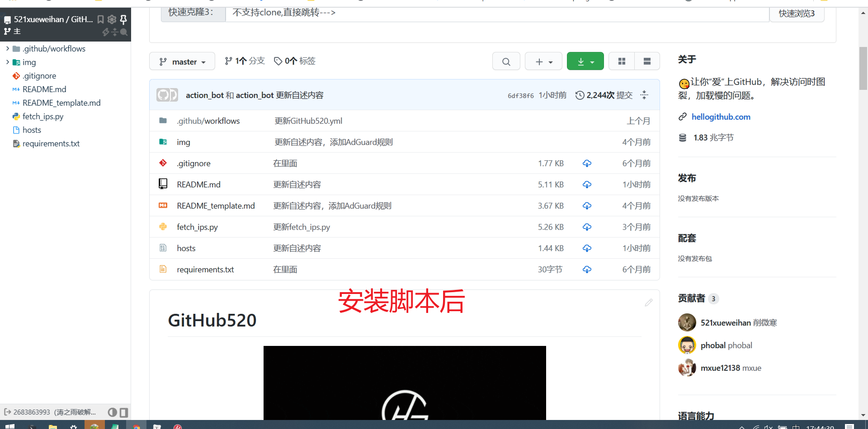Click the download cloud icon for .gitignore

[x=587, y=163]
